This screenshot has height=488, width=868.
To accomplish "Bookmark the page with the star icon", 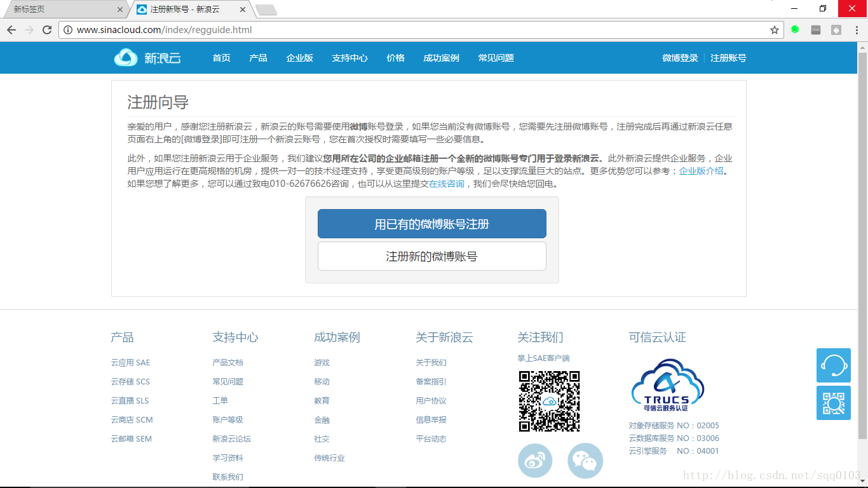I will click(775, 30).
